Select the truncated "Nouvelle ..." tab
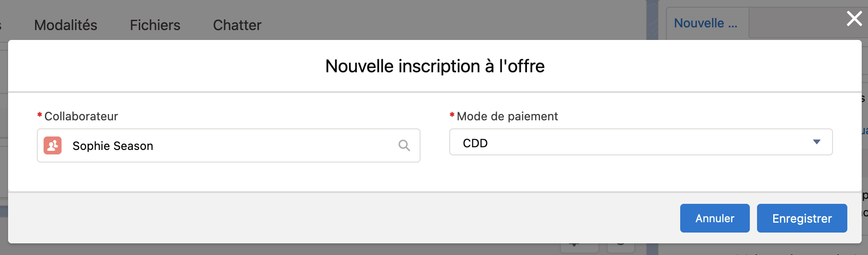The image size is (868, 255). 705,23
